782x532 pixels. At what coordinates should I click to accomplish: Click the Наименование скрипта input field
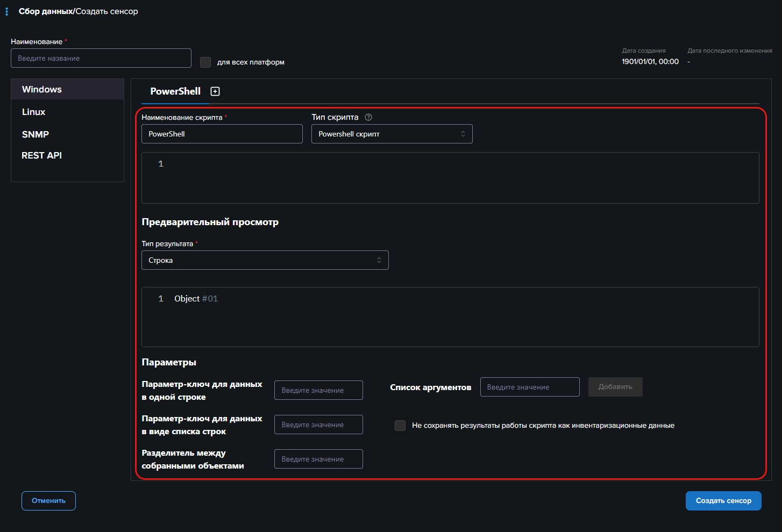222,134
